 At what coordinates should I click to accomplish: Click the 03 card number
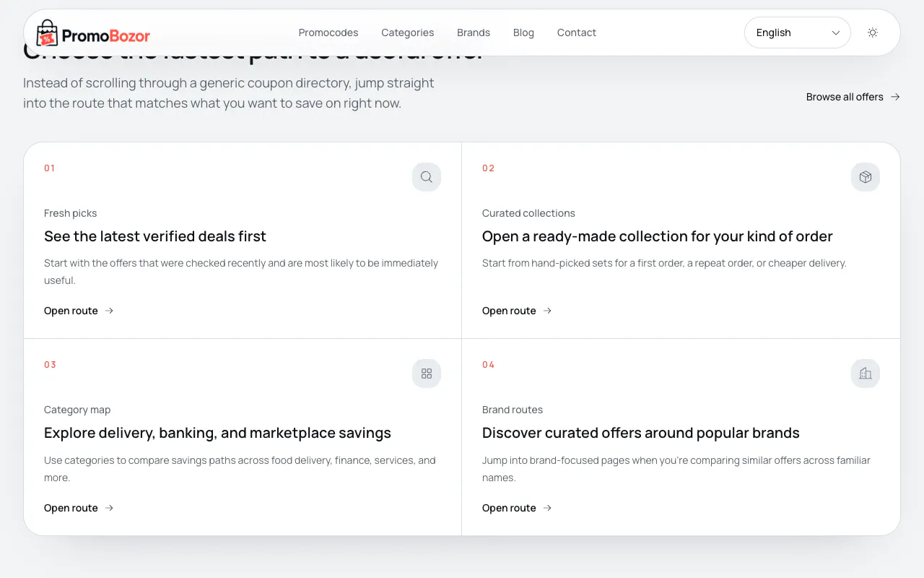pos(50,365)
